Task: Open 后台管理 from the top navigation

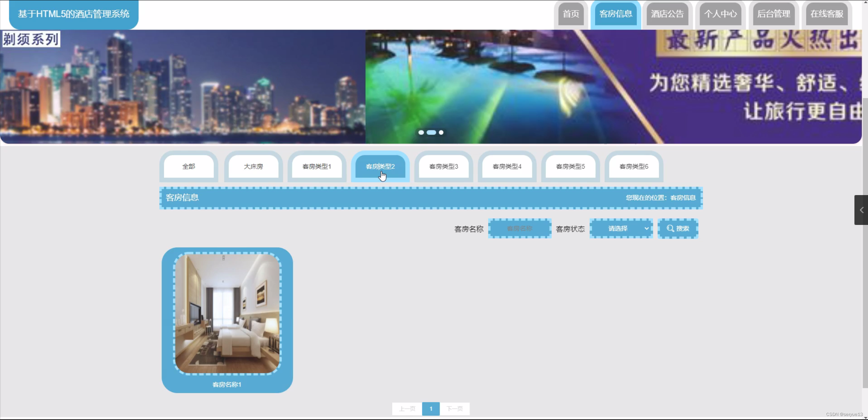Action: 774,14
